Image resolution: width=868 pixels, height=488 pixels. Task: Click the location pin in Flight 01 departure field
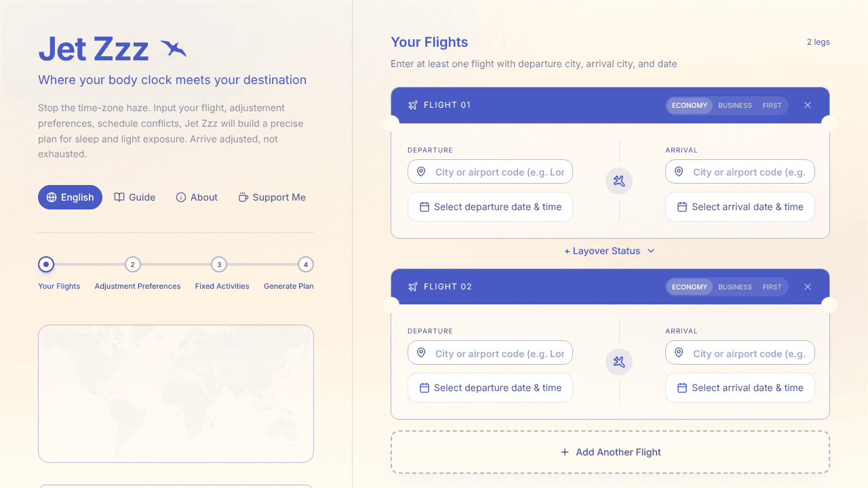(421, 172)
